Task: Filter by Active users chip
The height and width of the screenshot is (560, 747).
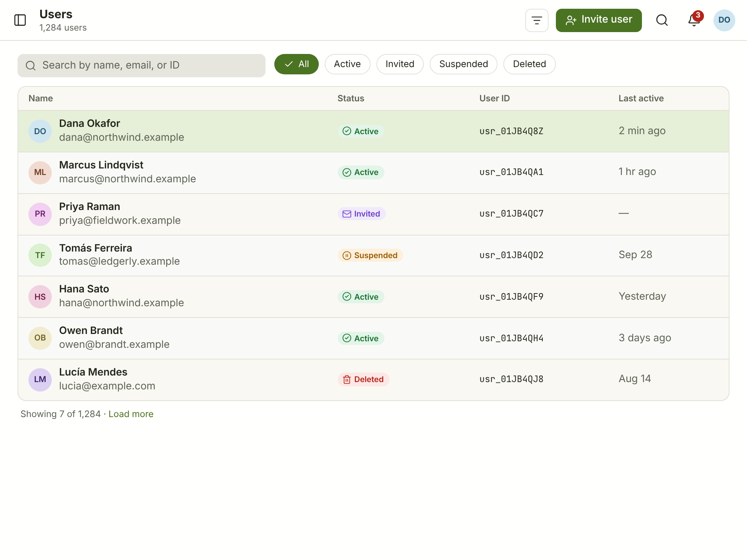Action: click(x=347, y=64)
